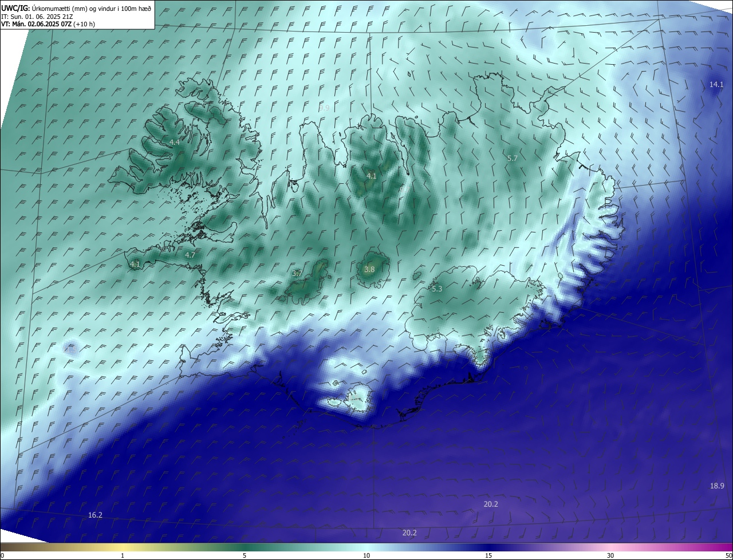Click the '30' tick on the color scale
This screenshot has width=733, height=560.
tap(610, 555)
